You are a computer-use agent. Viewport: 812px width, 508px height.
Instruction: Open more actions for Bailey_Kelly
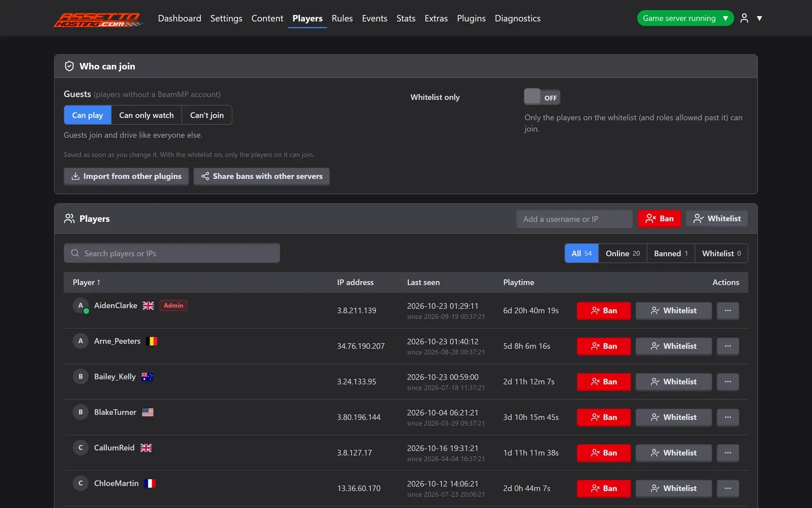click(x=728, y=382)
